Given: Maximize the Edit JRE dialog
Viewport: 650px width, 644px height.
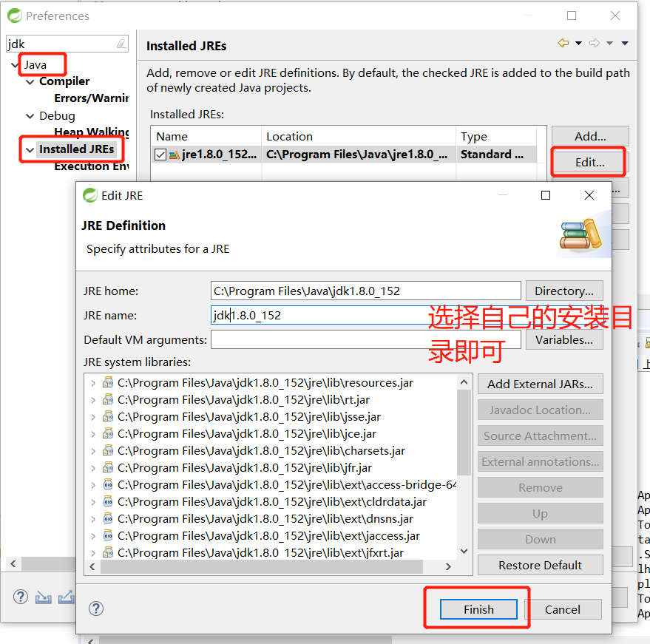Looking at the screenshot, I should tap(546, 195).
